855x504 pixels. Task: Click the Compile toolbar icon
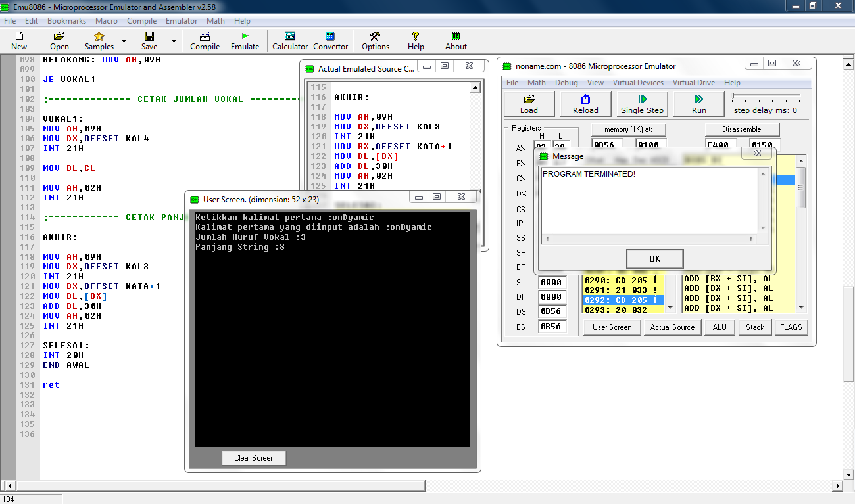(x=205, y=40)
